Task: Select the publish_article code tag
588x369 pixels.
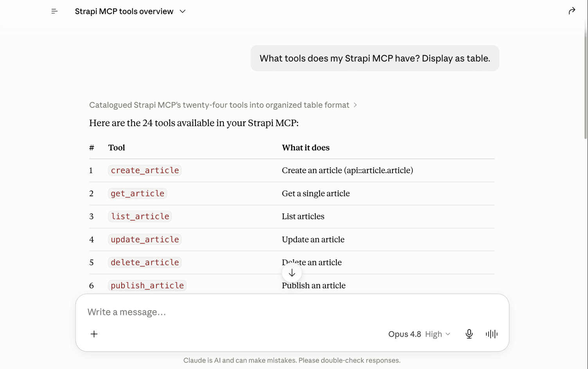Action: point(147,286)
